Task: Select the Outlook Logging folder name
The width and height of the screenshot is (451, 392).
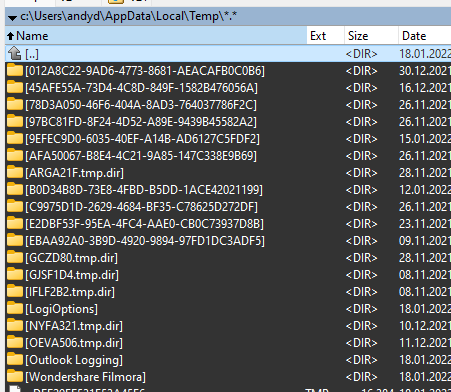Action: click(x=74, y=360)
